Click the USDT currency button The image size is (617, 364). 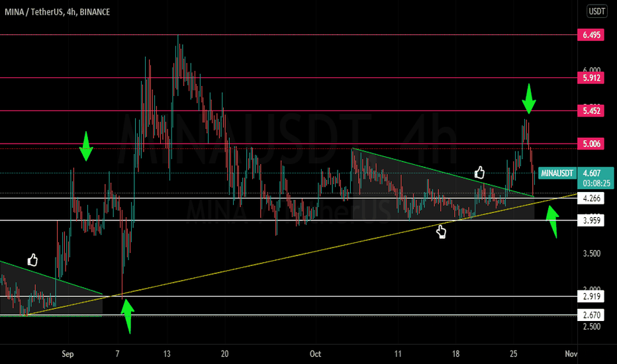596,11
